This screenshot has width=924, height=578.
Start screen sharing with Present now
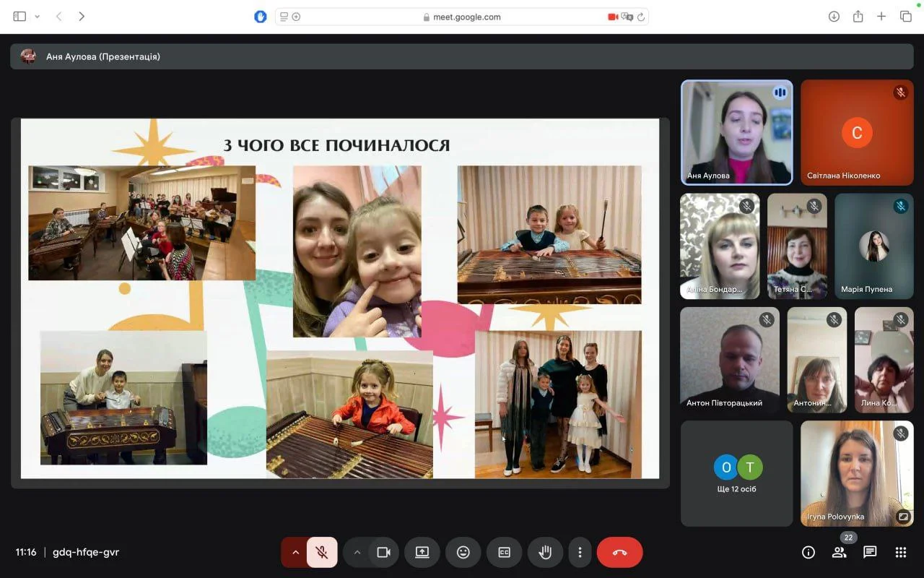pyautogui.click(x=422, y=553)
